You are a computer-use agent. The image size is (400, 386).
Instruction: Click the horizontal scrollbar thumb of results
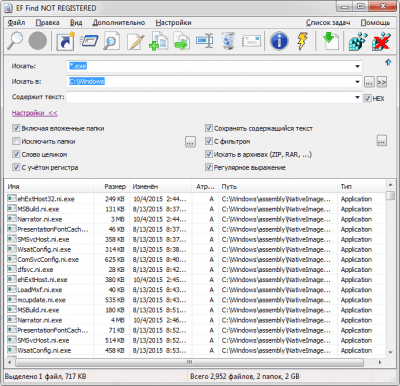pyautogui.click(x=189, y=362)
